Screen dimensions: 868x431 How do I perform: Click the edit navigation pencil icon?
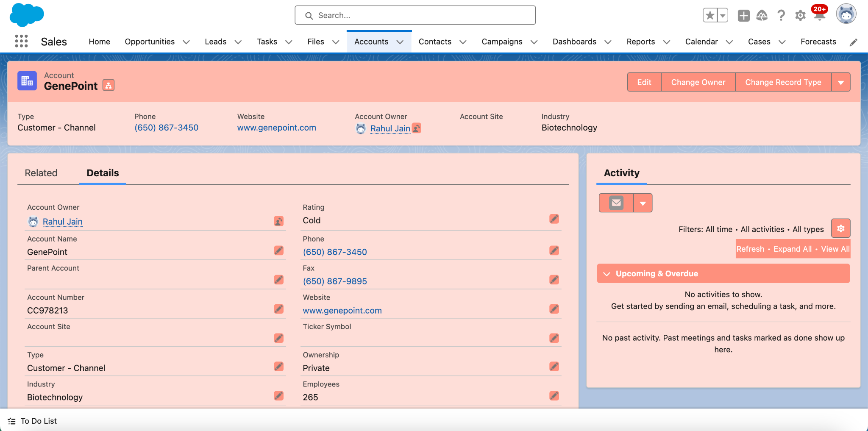coord(853,42)
